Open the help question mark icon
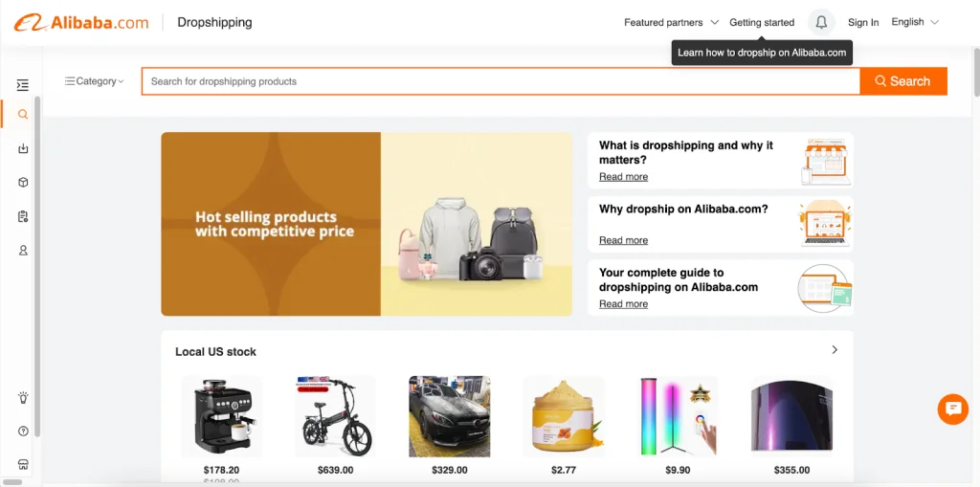The width and height of the screenshot is (980, 487). pyautogui.click(x=23, y=431)
